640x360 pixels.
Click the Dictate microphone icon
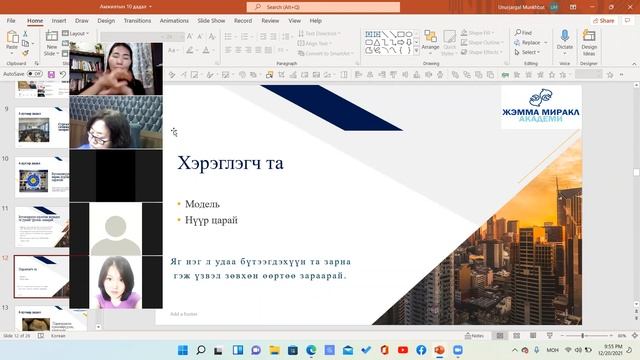pos(564,36)
